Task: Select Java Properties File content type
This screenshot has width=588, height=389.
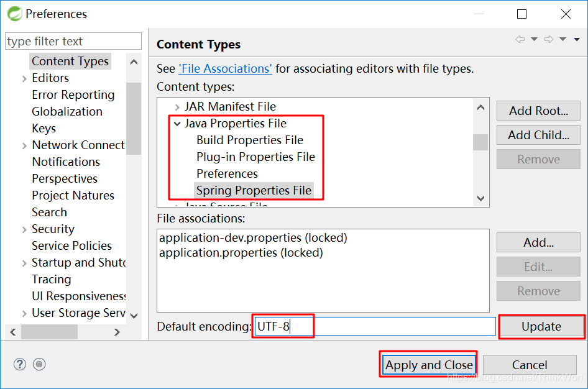Action: coord(236,123)
